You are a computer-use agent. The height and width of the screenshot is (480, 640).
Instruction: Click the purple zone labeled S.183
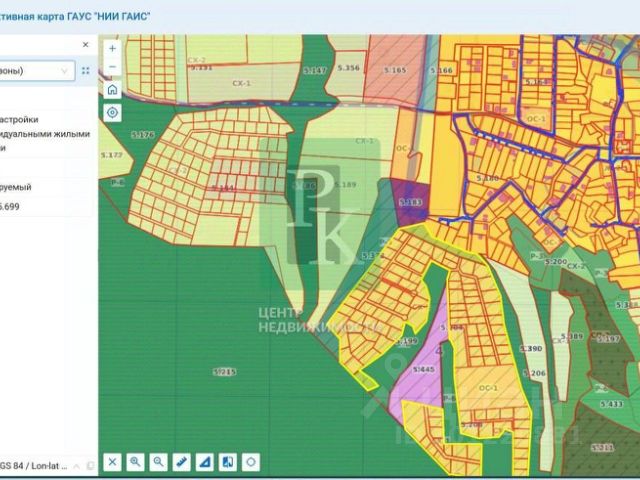(x=411, y=202)
